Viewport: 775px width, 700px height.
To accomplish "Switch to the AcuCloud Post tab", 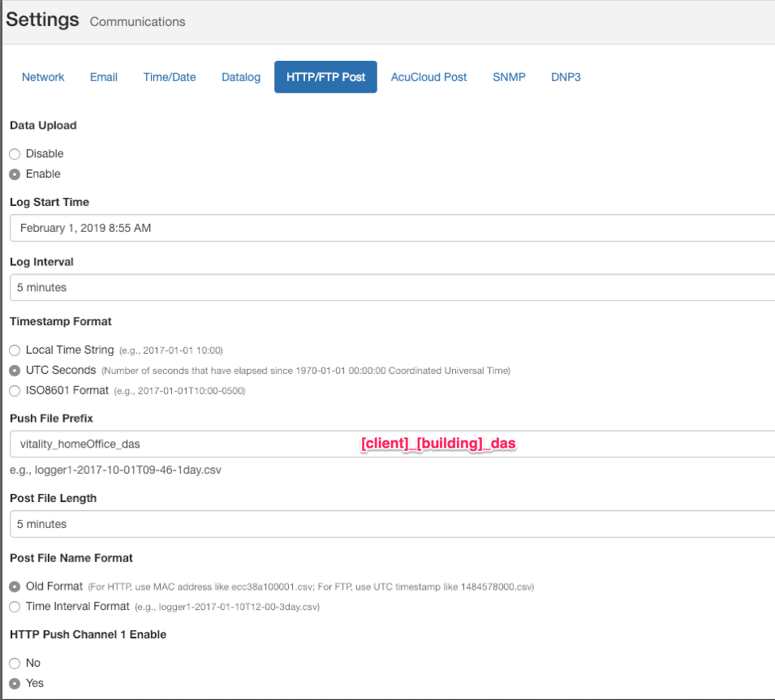I will pos(428,77).
